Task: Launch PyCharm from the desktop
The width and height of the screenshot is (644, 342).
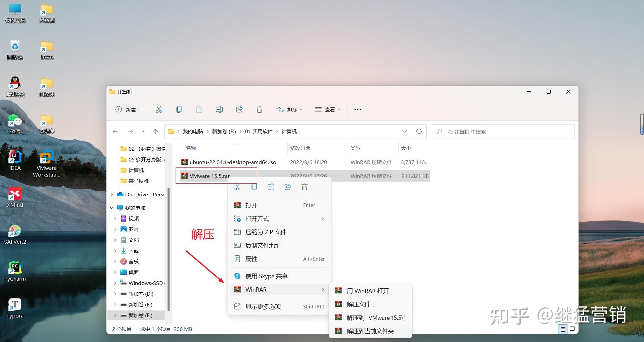Action: (x=15, y=272)
